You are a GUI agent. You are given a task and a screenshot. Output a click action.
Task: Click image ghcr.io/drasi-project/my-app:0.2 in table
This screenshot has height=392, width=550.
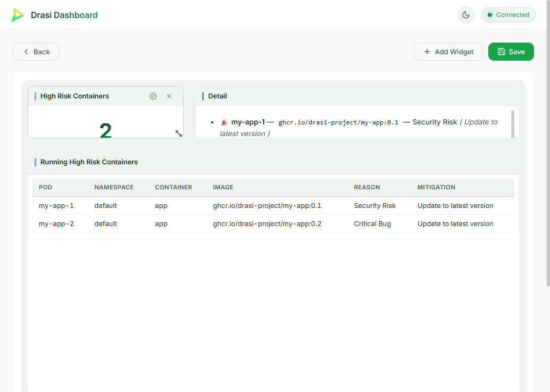267,224
